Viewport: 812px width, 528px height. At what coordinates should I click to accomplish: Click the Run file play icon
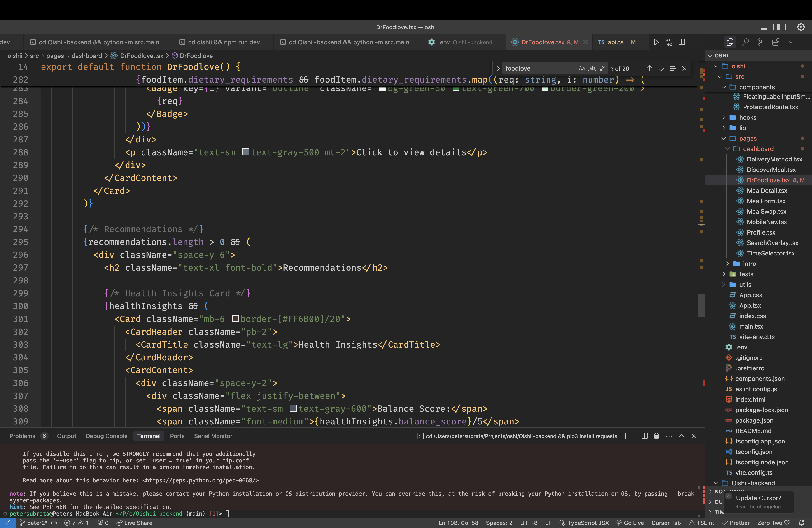(x=656, y=42)
